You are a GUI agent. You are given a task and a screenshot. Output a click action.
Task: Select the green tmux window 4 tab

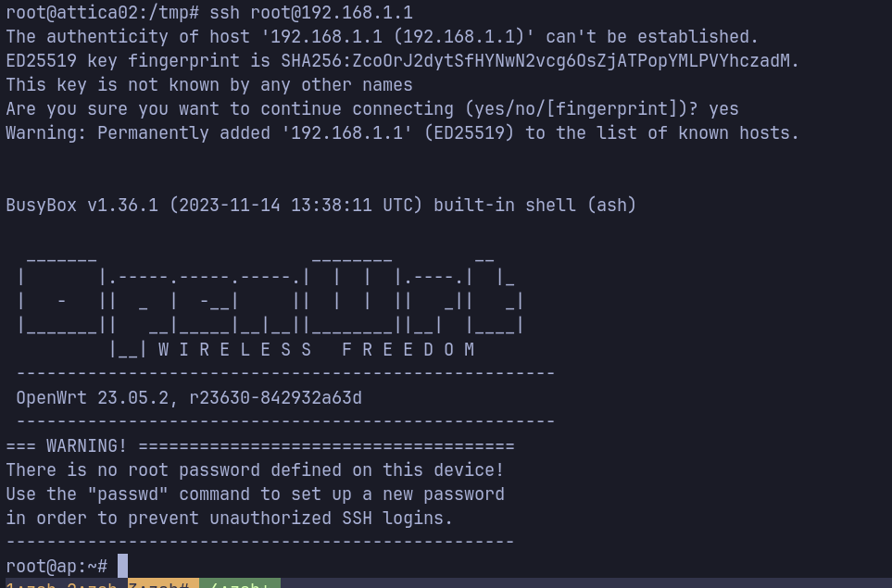(x=239, y=584)
